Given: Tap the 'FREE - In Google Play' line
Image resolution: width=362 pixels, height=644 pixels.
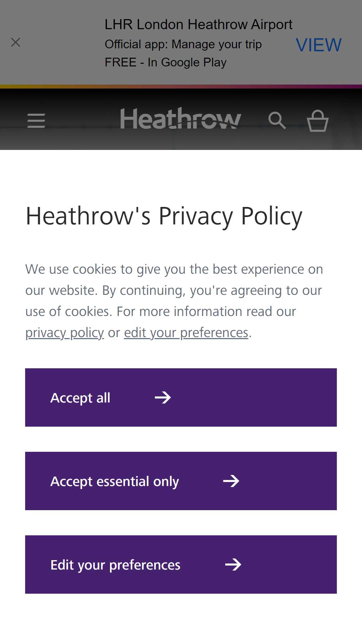Looking at the screenshot, I should [166, 62].
